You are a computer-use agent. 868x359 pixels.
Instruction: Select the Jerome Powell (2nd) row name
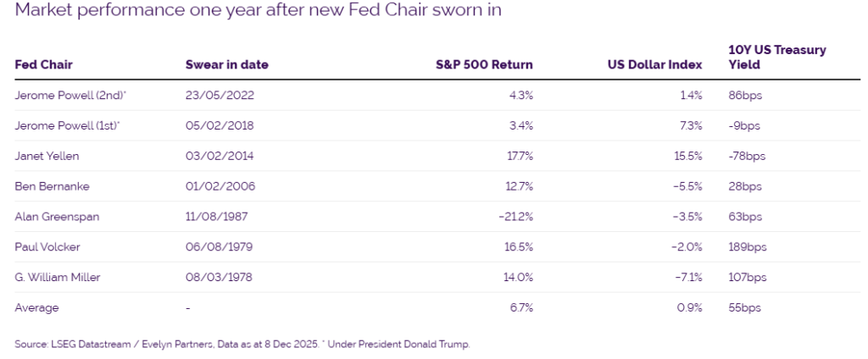pyautogui.click(x=71, y=96)
